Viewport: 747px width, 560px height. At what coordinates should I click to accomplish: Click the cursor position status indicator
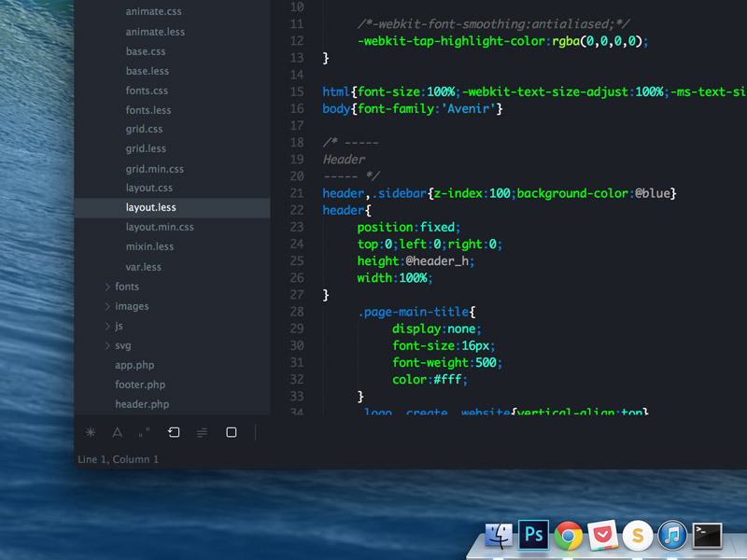118,459
